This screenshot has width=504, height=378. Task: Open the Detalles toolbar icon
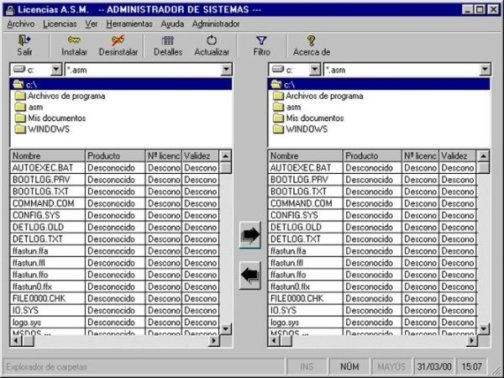coord(168,40)
